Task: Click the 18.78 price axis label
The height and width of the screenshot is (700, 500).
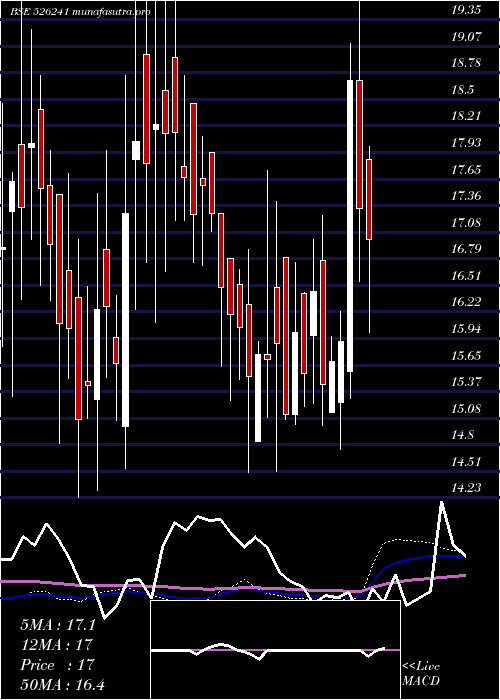Action: [x=466, y=62]
